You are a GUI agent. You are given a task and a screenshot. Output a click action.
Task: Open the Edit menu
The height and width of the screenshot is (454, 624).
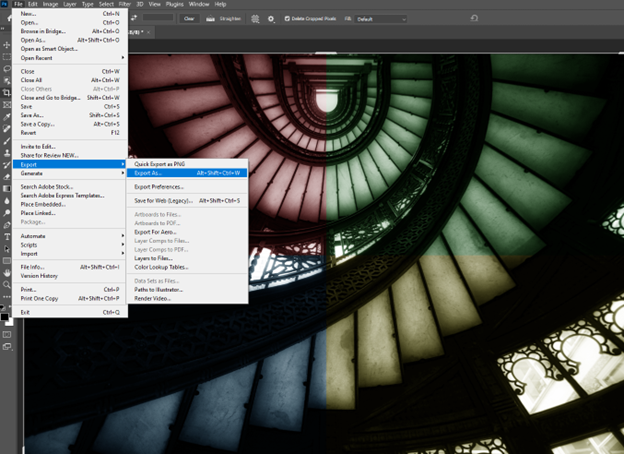click(x=33, y=4)
